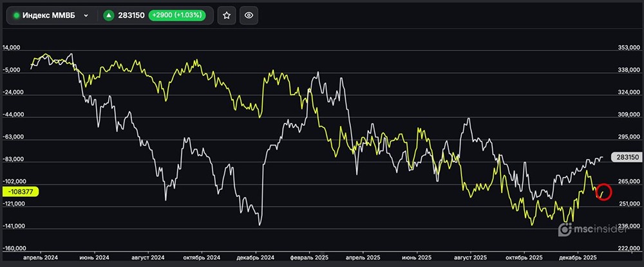Toggle chart visibility with the eye icon
Image resolution: width=644 pixels, height=267 pixels.
(249, 15)
